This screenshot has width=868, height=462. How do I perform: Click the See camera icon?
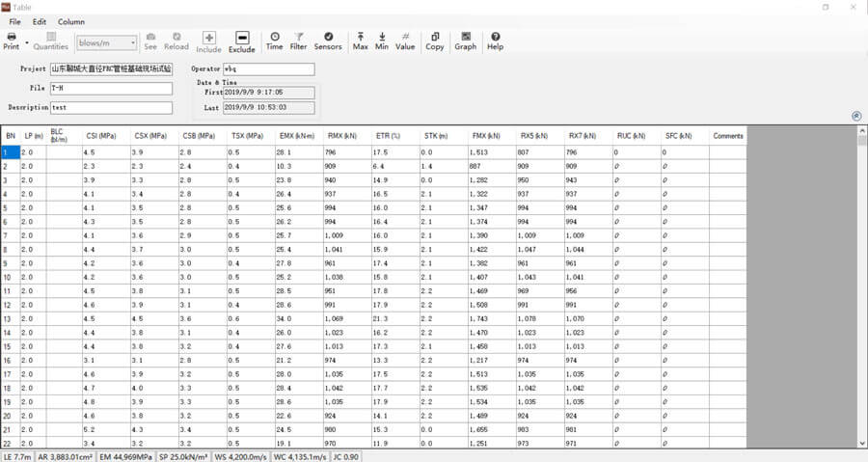coord(150,37)
